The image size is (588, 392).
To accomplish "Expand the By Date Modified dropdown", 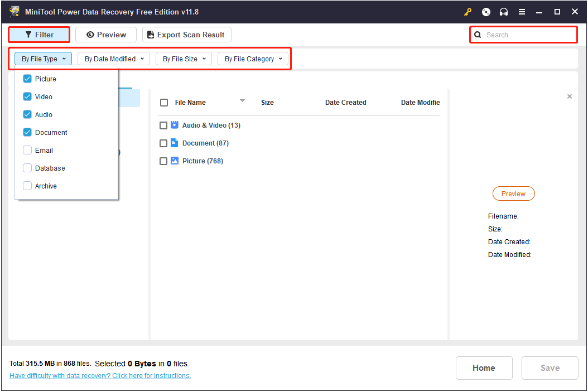I will pos(114,59).
